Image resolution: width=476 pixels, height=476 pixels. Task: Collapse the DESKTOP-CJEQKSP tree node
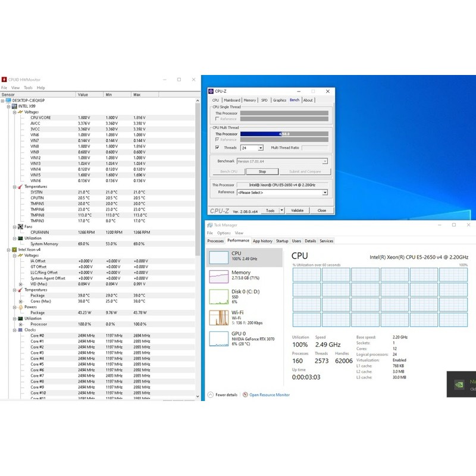3,101
